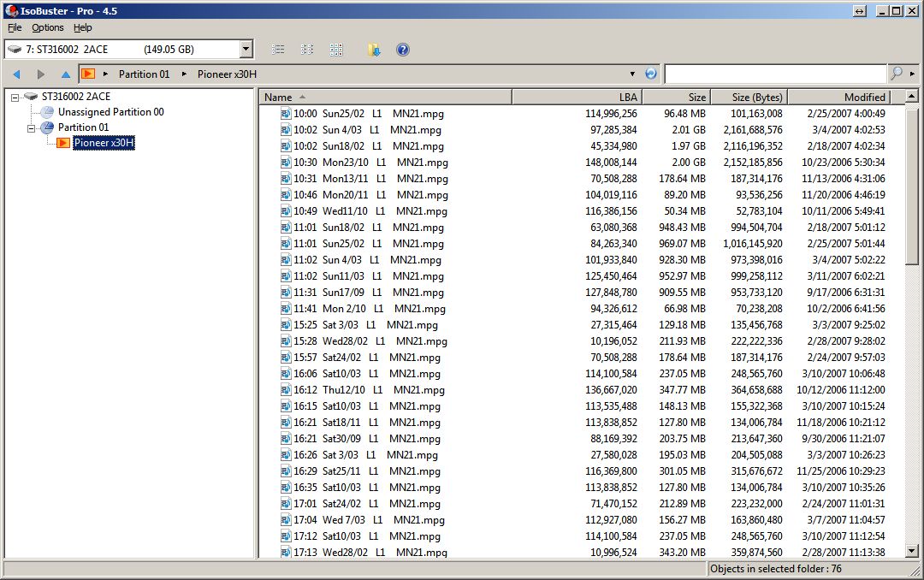The height and width of the screenshot is (580, 924).
Task: Expand the breadcrumb arrow before Partition 01
Action: 105,74
